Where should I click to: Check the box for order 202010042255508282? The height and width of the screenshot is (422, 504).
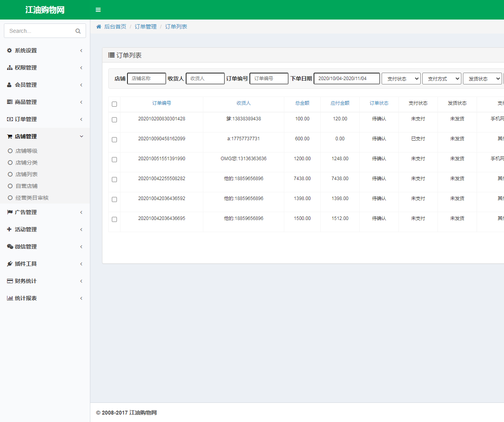click(x=114, y=179)
